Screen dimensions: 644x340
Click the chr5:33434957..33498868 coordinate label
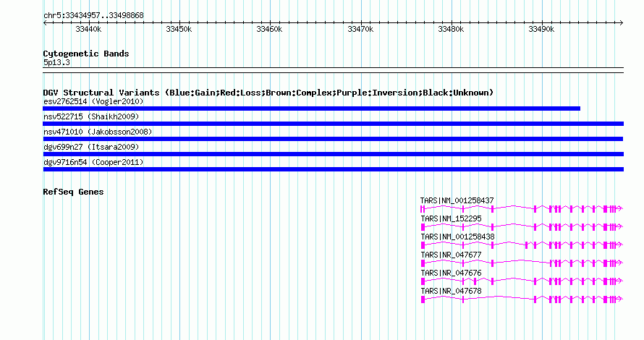[x=93, y=15]
